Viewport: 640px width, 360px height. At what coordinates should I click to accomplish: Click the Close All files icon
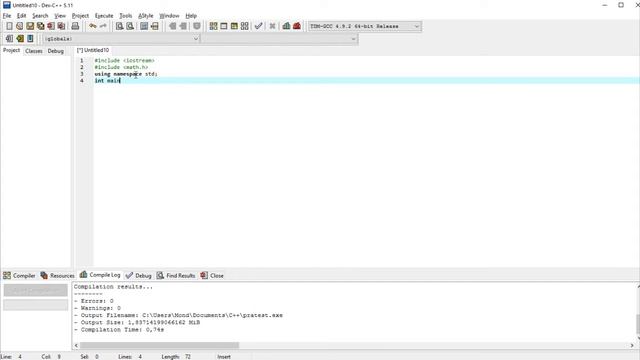pos(61,26)
